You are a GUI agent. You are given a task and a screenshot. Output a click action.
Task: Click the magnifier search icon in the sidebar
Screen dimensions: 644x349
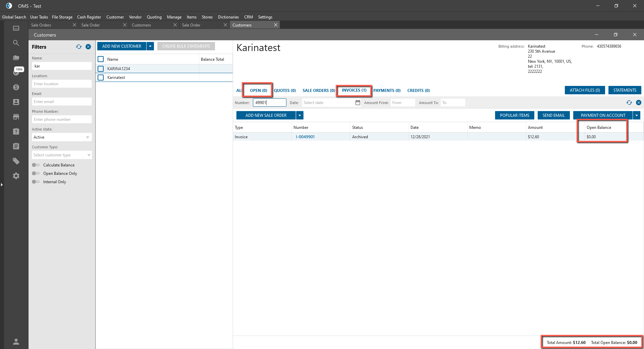pyautogui.click(x=16, y=43)
